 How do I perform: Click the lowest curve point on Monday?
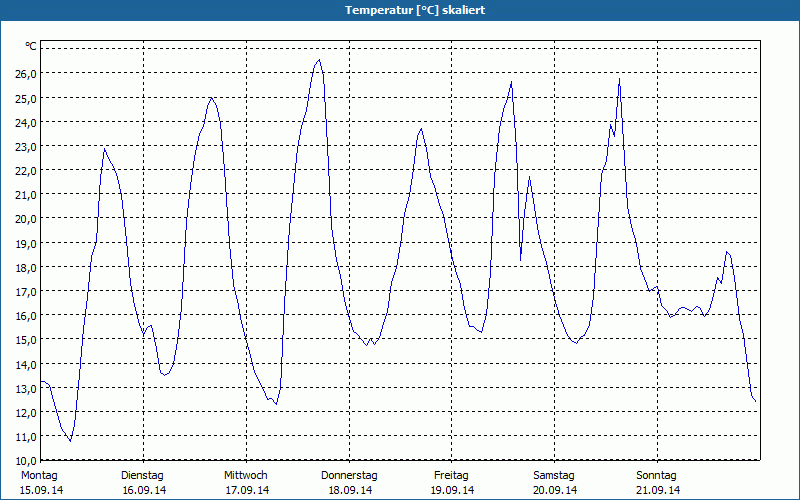coord(70,440)
